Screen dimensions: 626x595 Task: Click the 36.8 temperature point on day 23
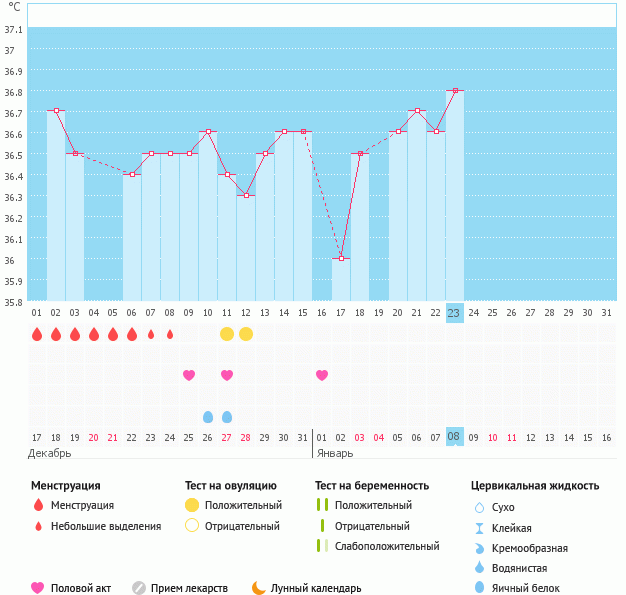[x=455, y=91]
